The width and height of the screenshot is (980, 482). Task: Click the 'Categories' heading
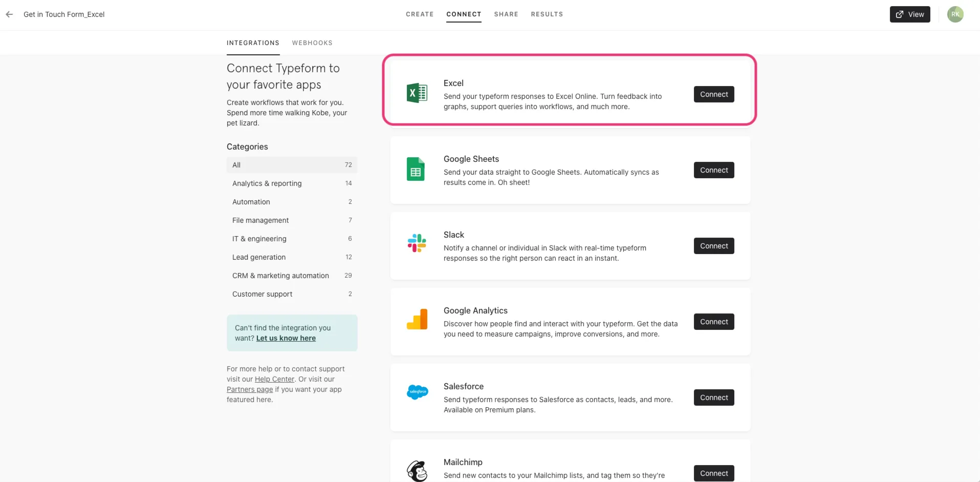click(247, 146)
